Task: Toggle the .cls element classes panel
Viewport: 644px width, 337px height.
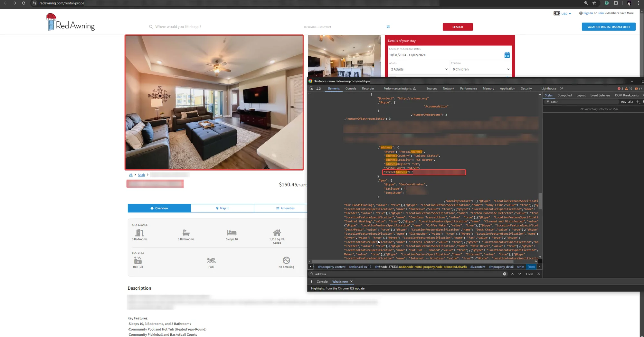Action: 630,102
